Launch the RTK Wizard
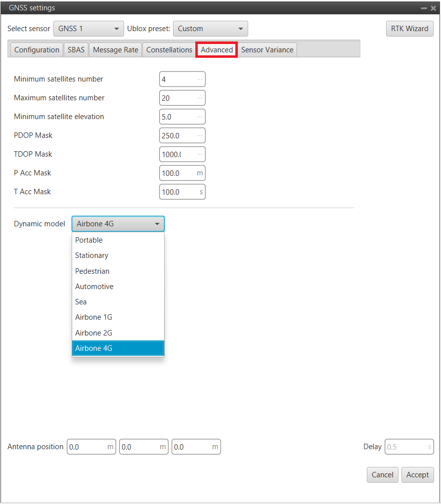This screenshot has width=441, height=504. pos(409,29)
